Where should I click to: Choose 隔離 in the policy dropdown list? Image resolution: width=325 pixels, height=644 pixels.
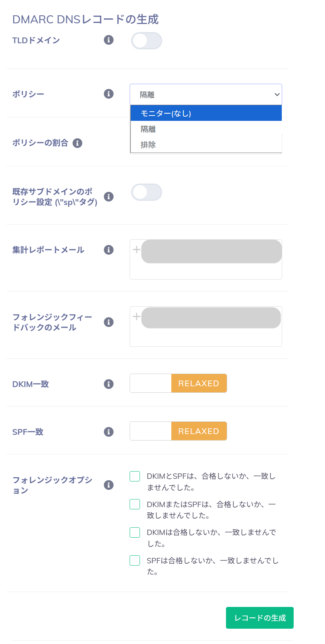tap(206, 129)
